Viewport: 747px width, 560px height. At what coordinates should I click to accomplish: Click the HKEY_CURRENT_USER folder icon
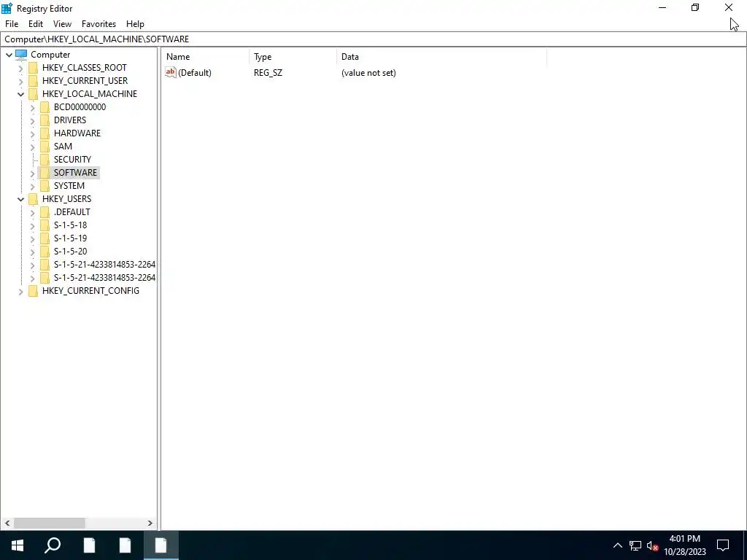(33, 80)
